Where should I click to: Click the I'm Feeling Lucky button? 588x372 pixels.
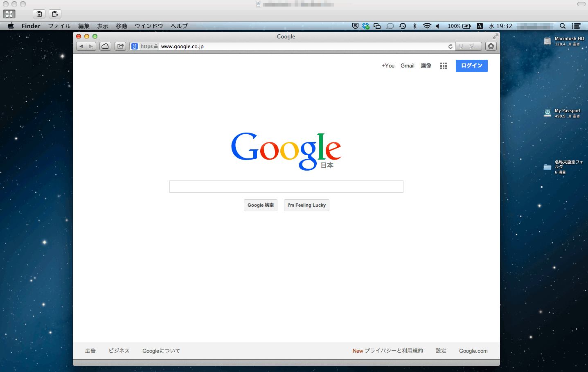tap(306, 205)
